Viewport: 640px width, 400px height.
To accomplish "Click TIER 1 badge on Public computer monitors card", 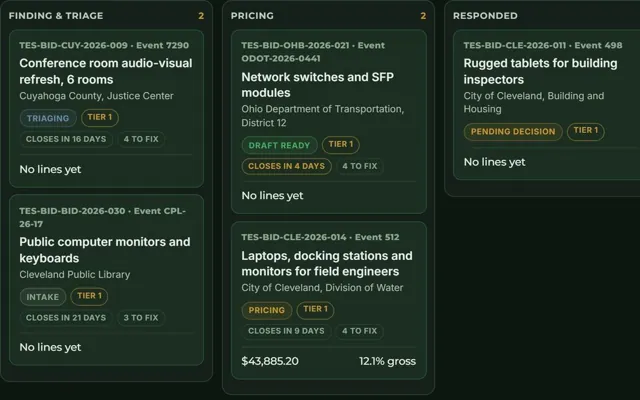I will 89,296.
